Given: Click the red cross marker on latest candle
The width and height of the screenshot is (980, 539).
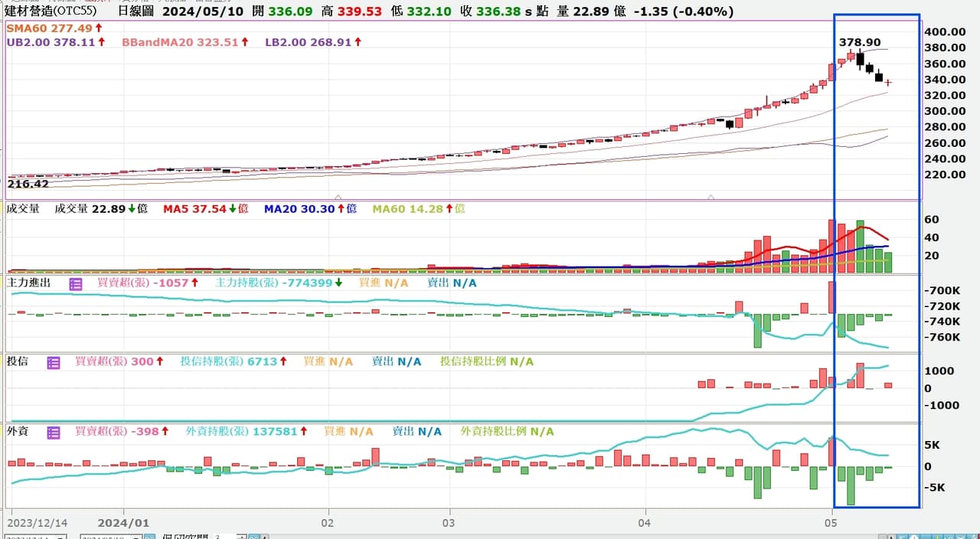Looking at the screenshot, I should [888, 82].
